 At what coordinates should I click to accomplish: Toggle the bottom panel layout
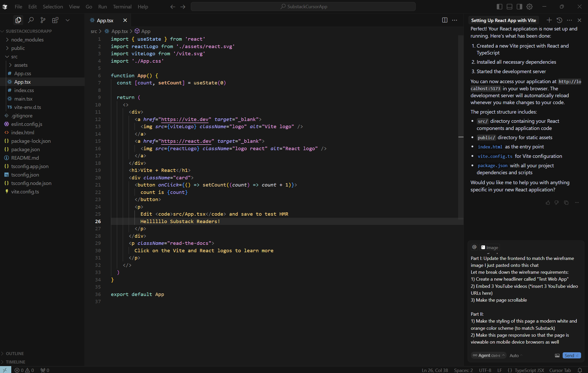pos(509,7)
